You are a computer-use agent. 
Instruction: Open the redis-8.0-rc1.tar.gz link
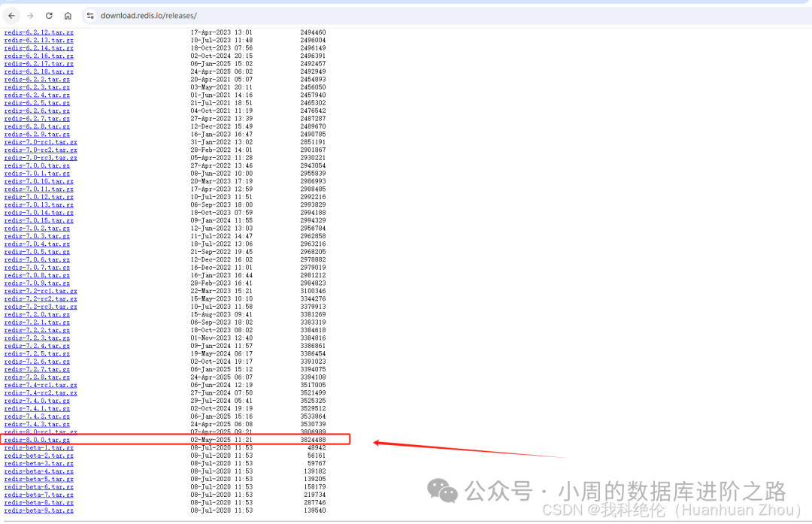tap(41, 432)
